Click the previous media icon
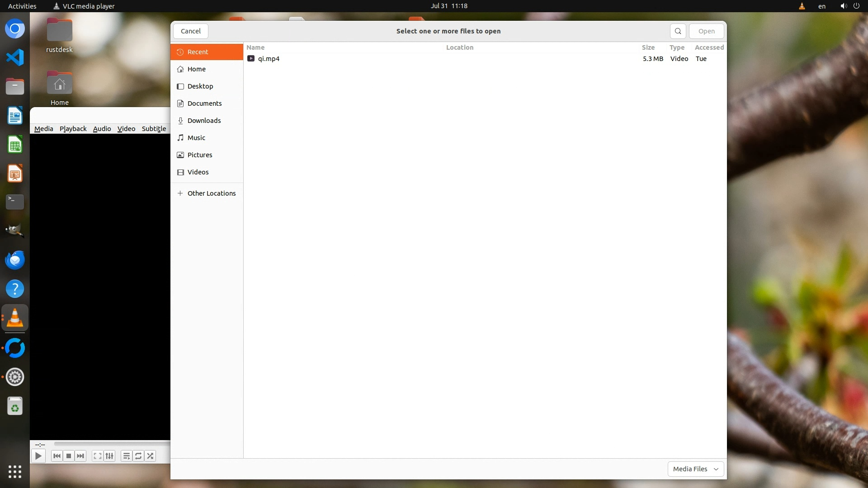The image size is (868, 488). click(x=57, y=456)
